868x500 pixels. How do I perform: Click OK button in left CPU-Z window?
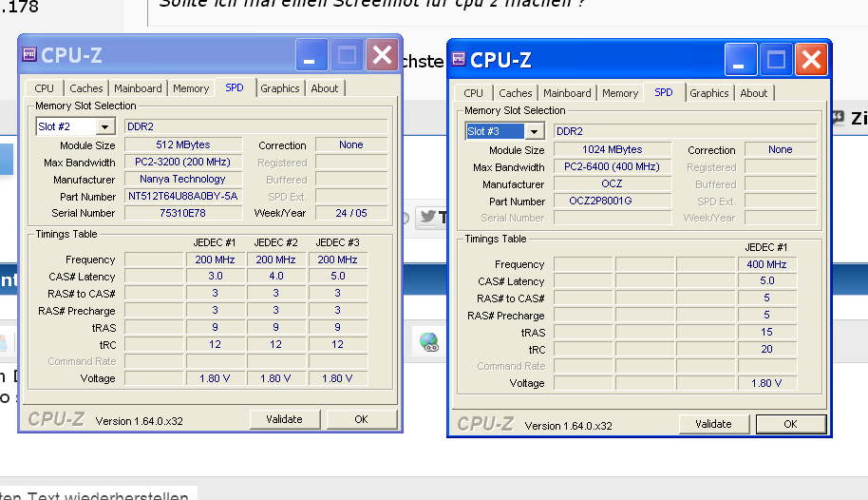point(362,419)
